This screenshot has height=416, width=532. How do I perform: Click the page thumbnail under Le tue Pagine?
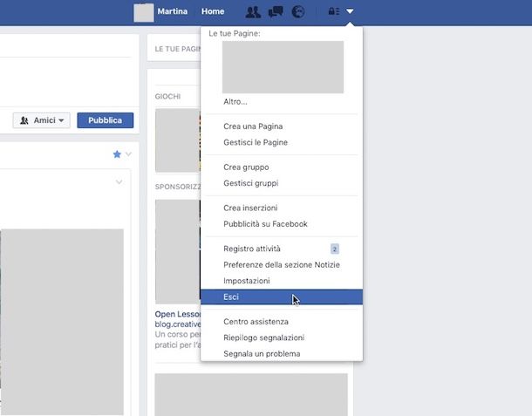pyautogui.click(x=283, y=67)
